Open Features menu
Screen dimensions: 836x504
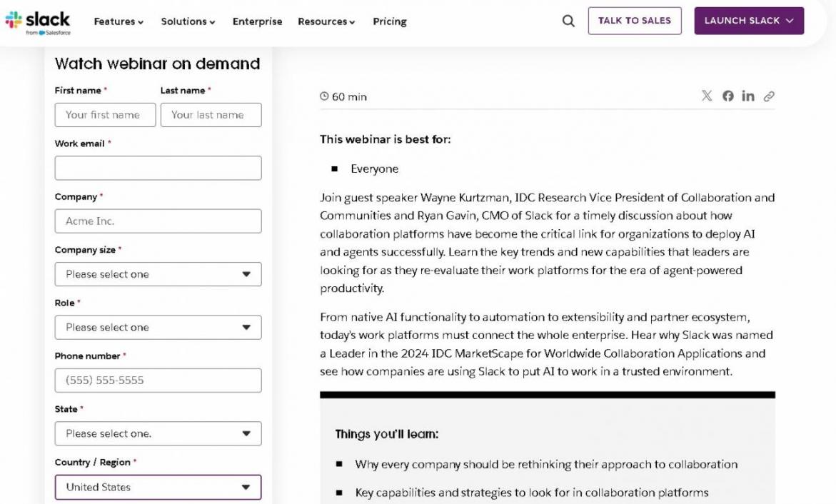pyautogui.click(x=119, y=21)
